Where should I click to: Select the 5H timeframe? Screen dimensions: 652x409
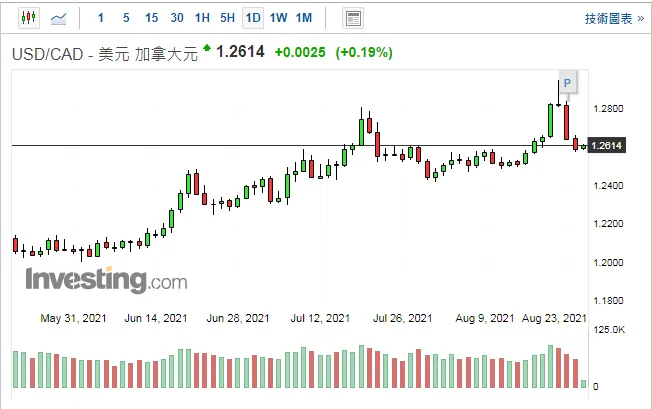pyautogui.click(x=227, y=18)
